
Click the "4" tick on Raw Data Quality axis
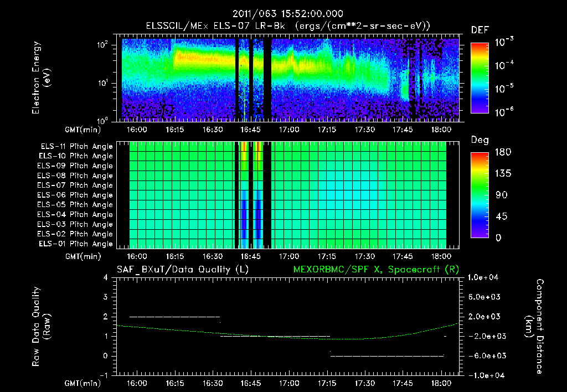pos(105,278)
